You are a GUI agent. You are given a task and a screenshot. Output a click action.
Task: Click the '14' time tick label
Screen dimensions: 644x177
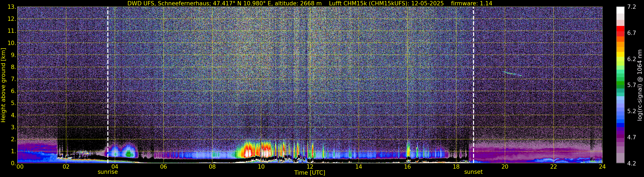[358, 167]
